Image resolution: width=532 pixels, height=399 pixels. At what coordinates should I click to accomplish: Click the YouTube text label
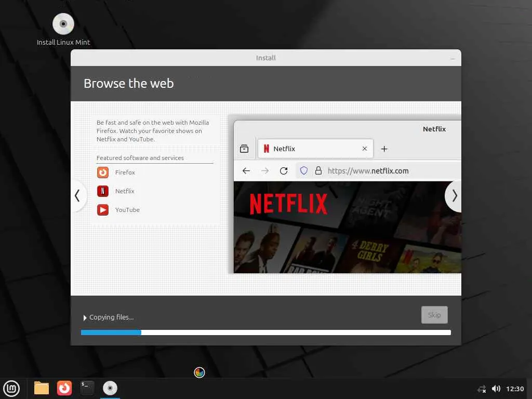click(x=127, y=210)
